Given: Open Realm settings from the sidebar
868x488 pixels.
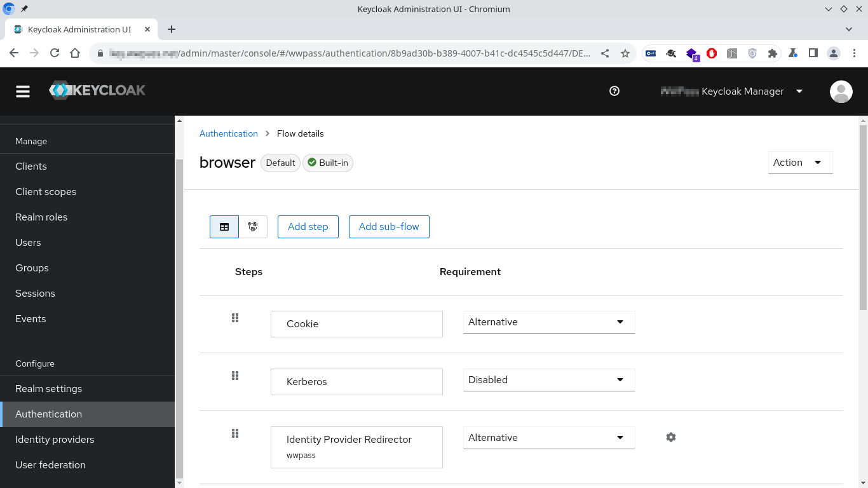Looking at the screenshot, I should [x=48, y=388].
